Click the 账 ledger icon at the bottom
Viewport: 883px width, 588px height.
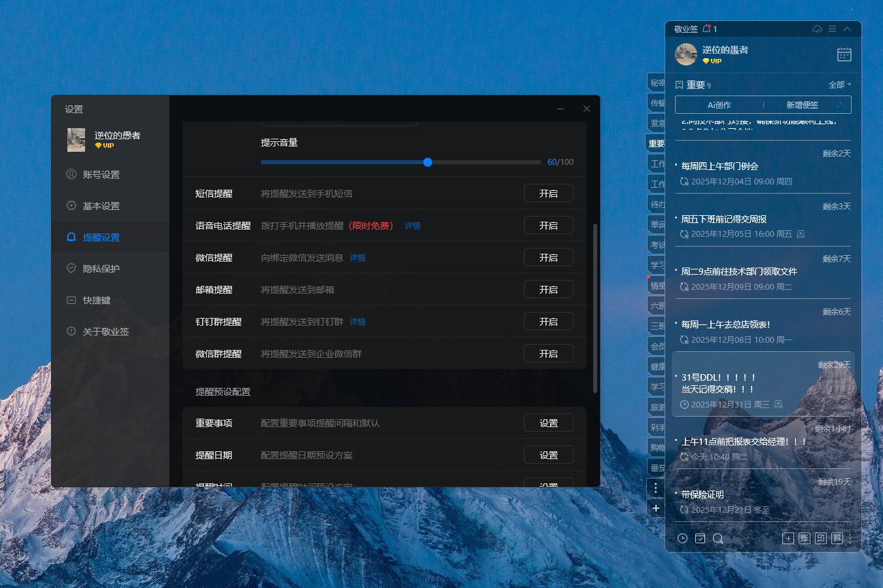click(804, 538)
